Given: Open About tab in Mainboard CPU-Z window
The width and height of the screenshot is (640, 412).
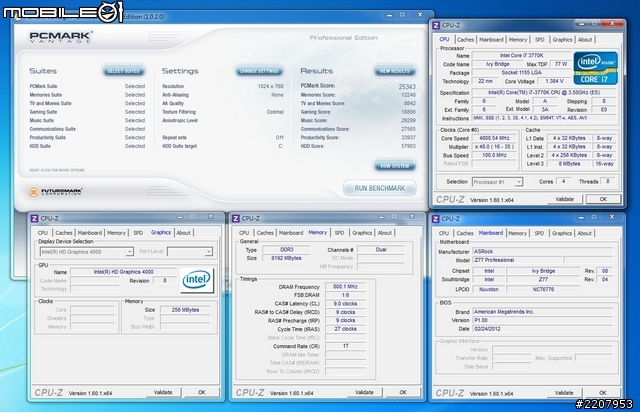Looking at the screenshot, I should (x=584, y=233).
